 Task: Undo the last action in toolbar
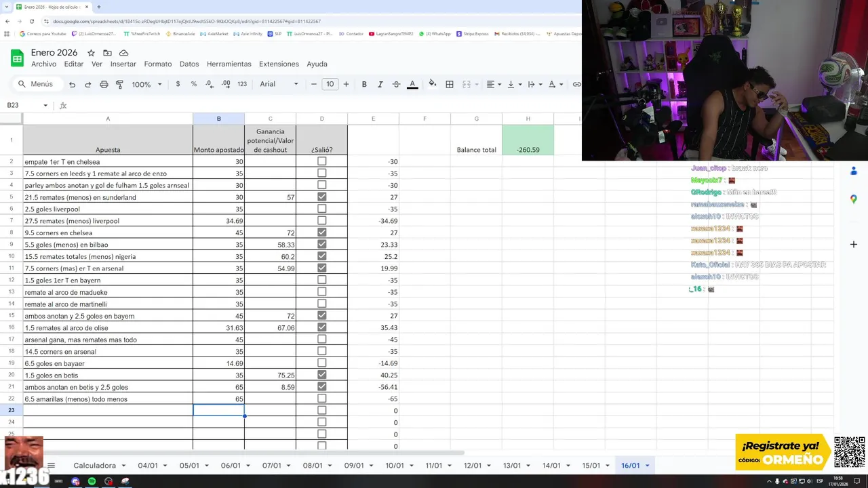coord(72,84)
